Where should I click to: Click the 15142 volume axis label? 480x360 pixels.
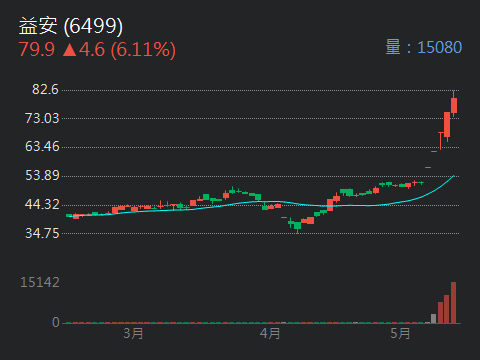tap(40, 282)
